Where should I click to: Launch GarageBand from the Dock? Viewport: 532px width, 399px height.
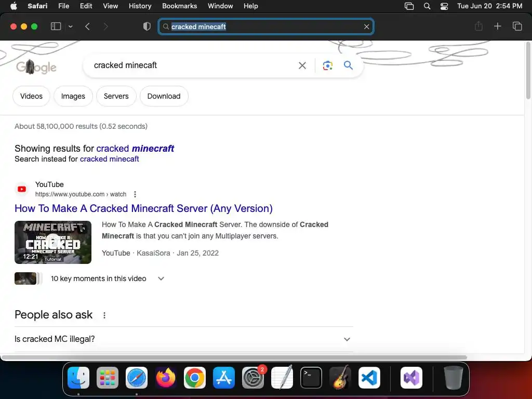coord(340,378)
